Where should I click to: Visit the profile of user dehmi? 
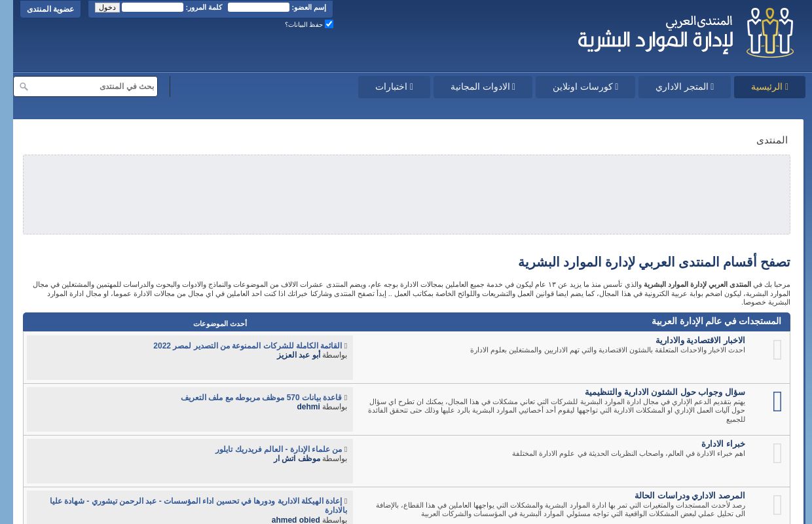tap(308, 407)
